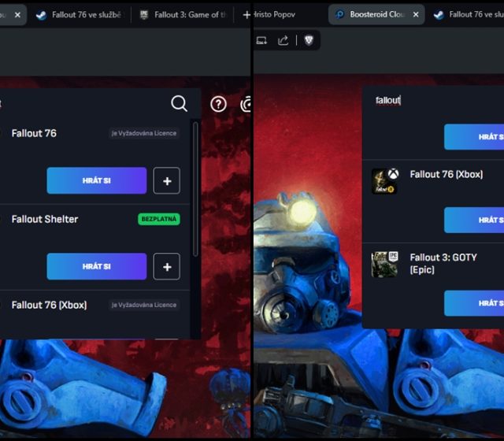
Task: Open the Fallout 3: Game of the Year tab
Action: point(185,14)
